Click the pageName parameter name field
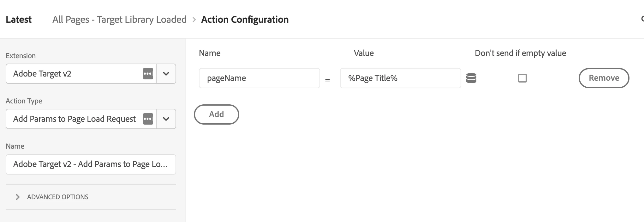644x222 pixels. [259, 78]
